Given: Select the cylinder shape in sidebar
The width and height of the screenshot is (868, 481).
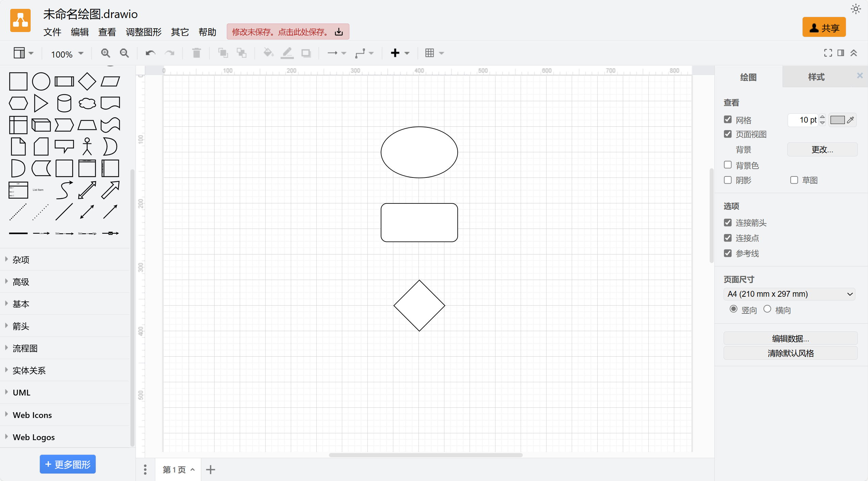Looking at the screenshot, I should [64, 103].
